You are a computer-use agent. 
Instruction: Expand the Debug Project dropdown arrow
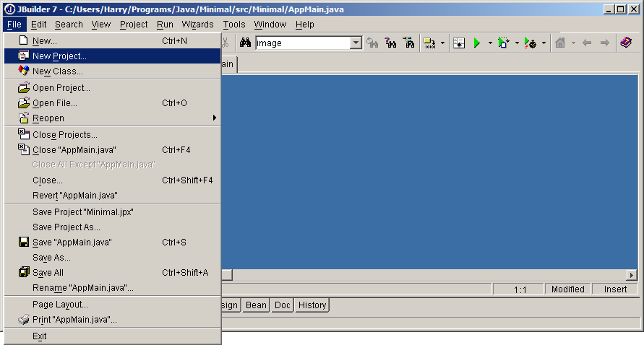(x=544, y=43)
